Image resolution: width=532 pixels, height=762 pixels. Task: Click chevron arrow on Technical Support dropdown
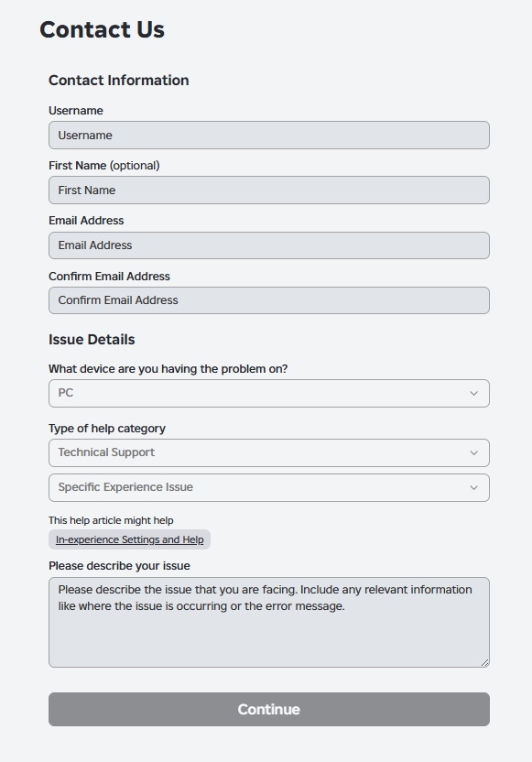tap(473, 453)
